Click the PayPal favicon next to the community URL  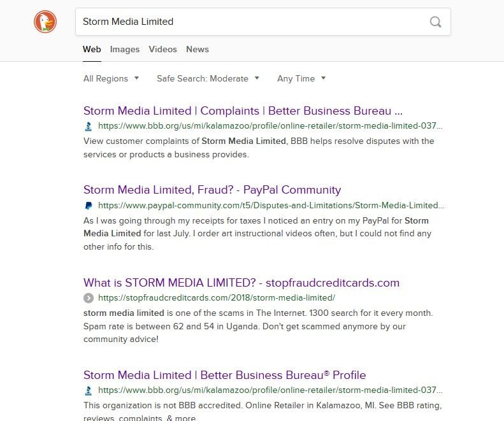pyautogui.click(x=89, y=205)
